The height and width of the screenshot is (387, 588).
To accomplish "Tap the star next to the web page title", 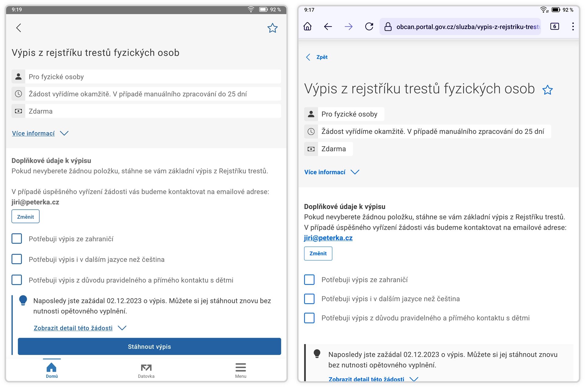I will coord(547,90).
